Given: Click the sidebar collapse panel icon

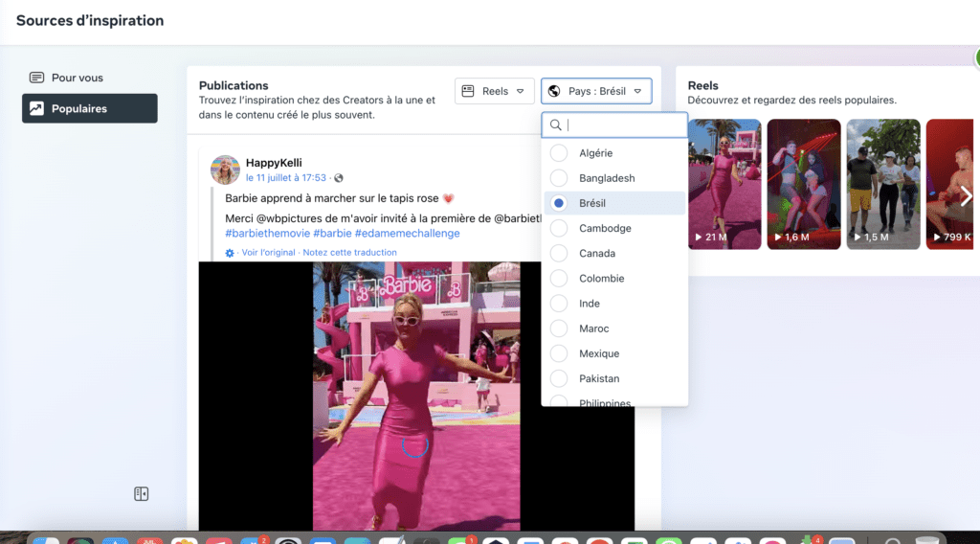Looking at the screenshot, I should point(142,494).
